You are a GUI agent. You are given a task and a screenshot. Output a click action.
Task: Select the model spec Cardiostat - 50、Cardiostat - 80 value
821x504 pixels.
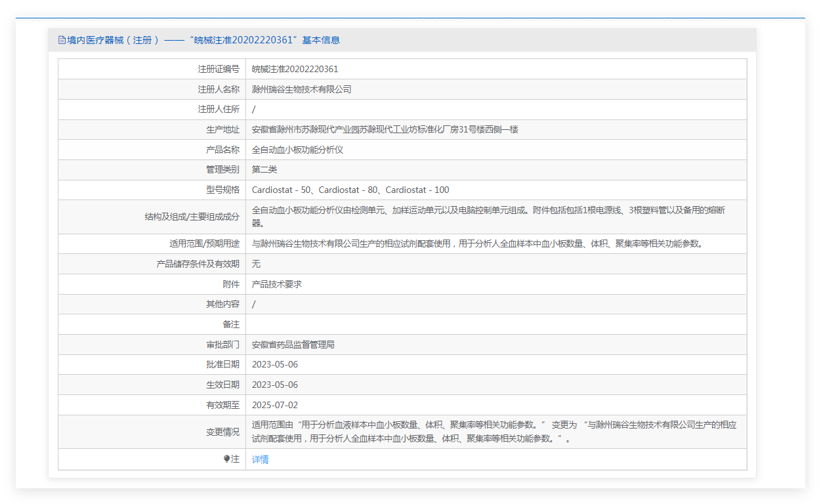coord(350,190)
